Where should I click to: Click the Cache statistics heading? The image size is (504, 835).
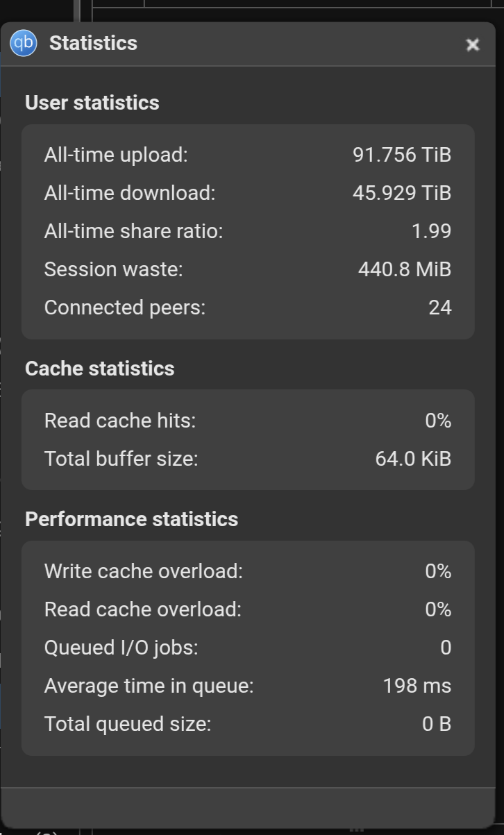(x=100, y=369)
